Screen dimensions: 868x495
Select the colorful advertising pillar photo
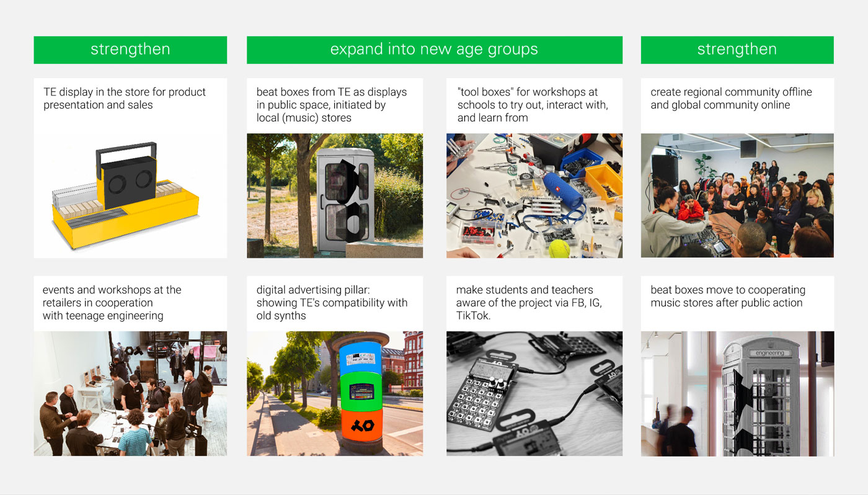(x=335, y=394)
